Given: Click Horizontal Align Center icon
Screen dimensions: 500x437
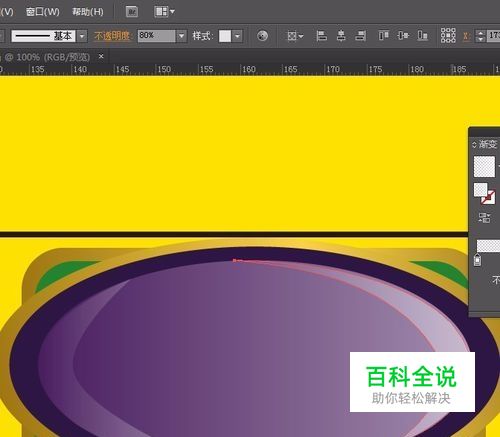Looking at the screenshot, I should [x=341, y=36].
